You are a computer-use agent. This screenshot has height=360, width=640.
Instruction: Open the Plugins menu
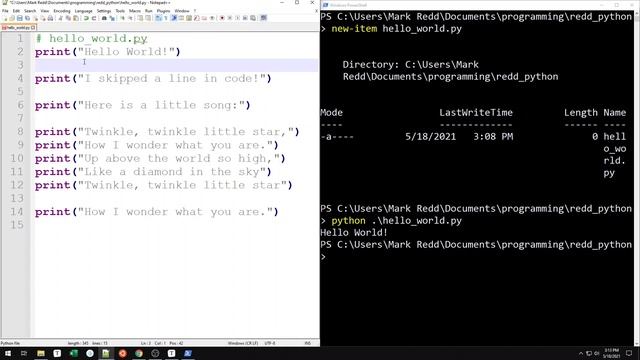(x=163, y=11)
